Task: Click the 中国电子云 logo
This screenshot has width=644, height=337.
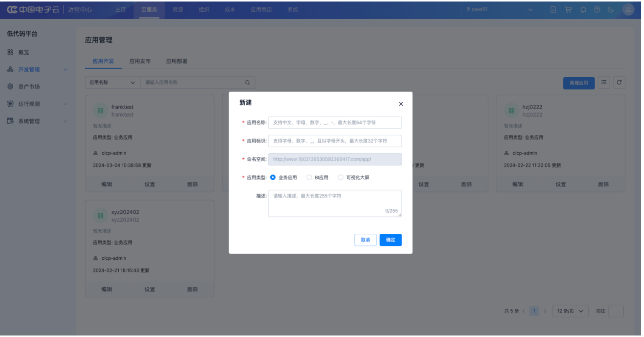Action: tap(33, 10)
